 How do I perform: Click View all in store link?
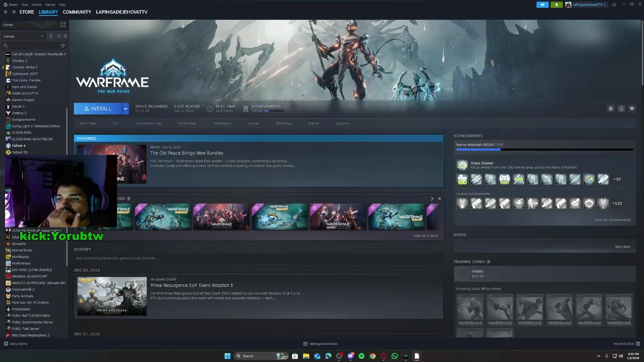[426, 235]
